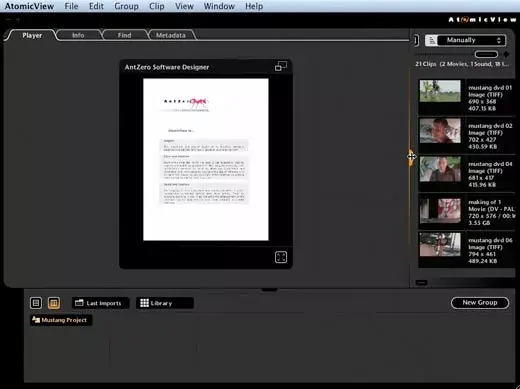Select the Mustang Project group
The height and width of the screenshot is (389, 520).
[x=61, y=320]
